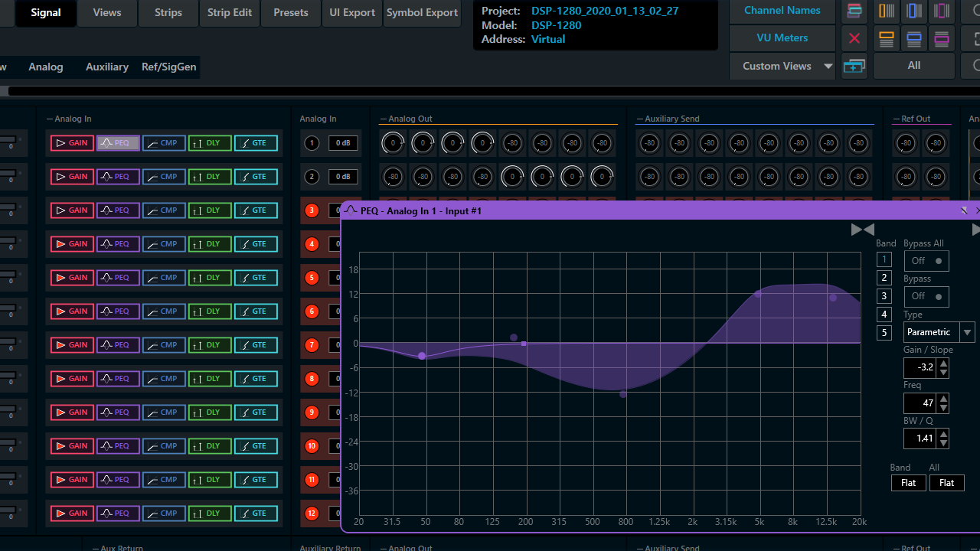Click the Flat button under Band
The image size is (980, 551).
(x=908, y=483)
